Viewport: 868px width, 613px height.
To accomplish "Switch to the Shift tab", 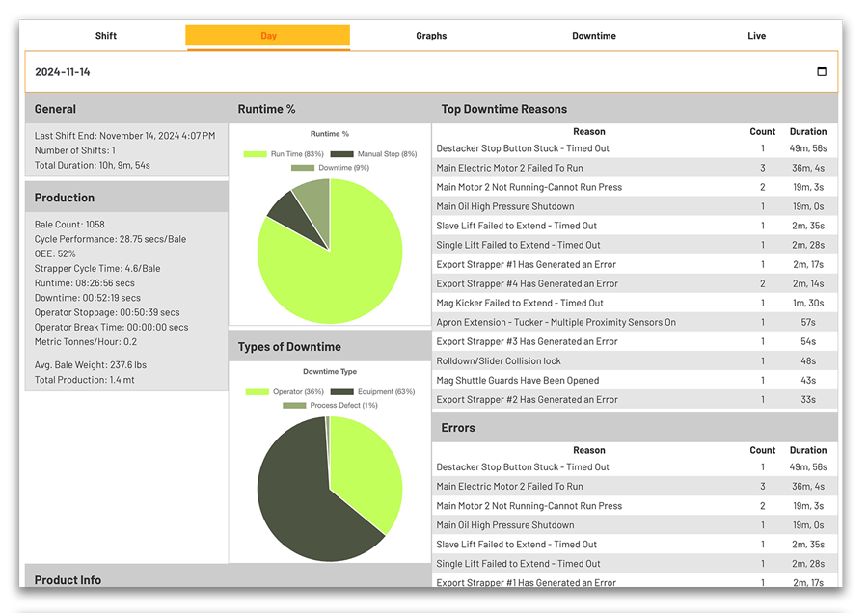I will 106,36.
